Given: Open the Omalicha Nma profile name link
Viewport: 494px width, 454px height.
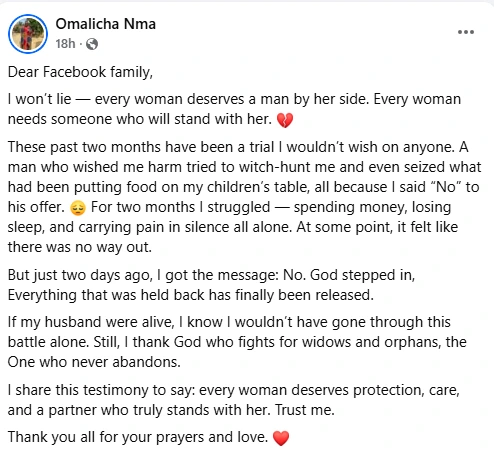Looking at the screenshot, I should click(106, 24).
